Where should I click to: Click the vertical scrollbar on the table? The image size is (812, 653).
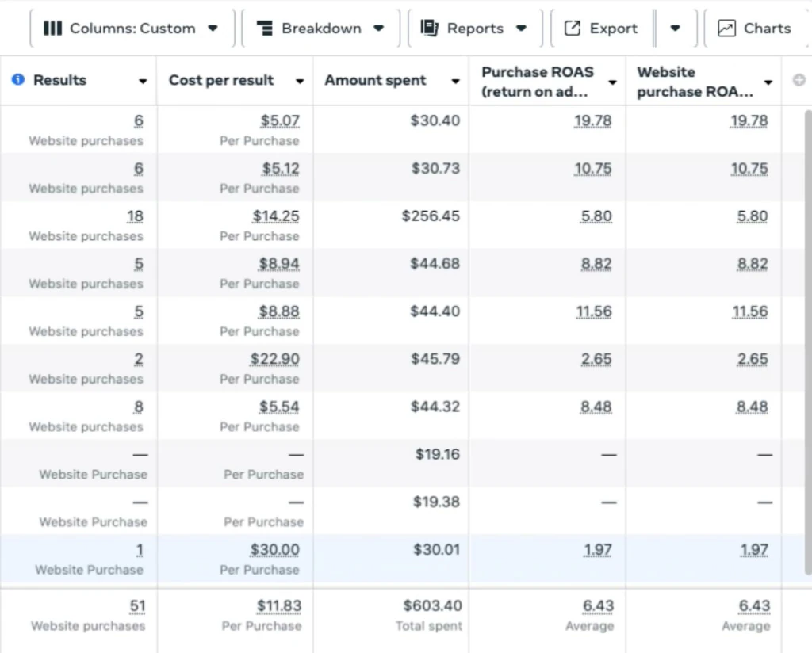pos(808,342)
